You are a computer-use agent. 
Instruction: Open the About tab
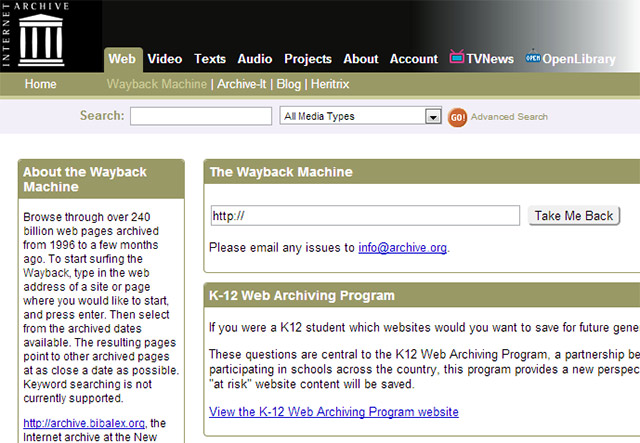click(x=361, y=59)
